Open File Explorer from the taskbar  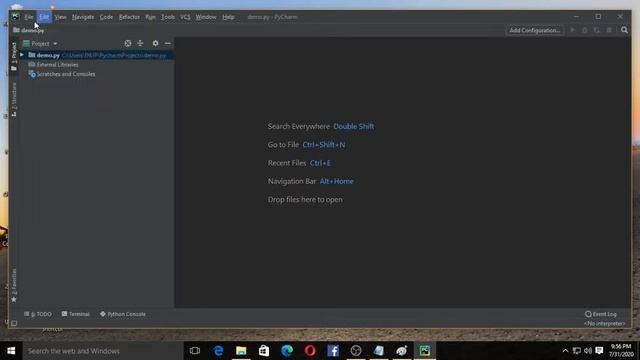pos(241,351)
